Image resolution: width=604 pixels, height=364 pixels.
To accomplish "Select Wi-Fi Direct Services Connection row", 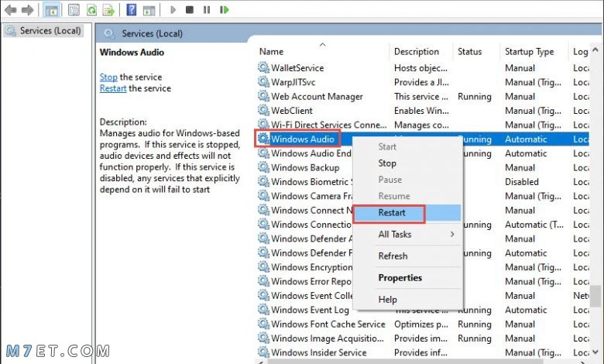I will tap(329, 125).
